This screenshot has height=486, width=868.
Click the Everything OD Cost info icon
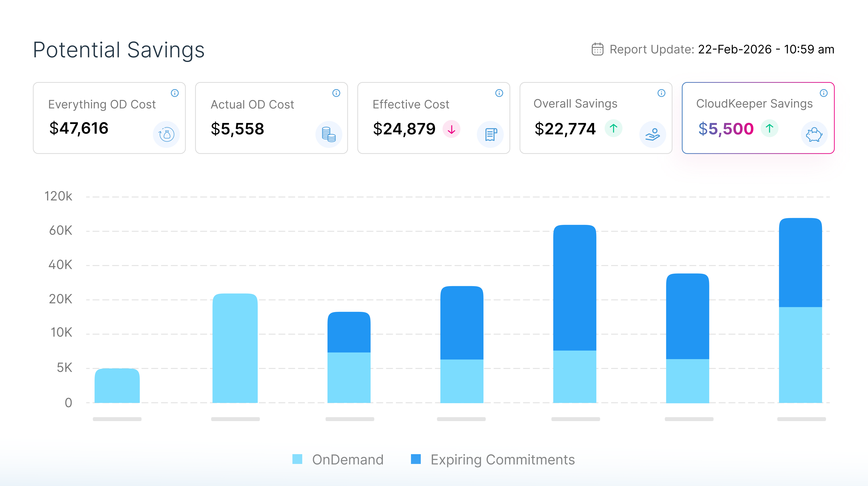pos(175,93)
